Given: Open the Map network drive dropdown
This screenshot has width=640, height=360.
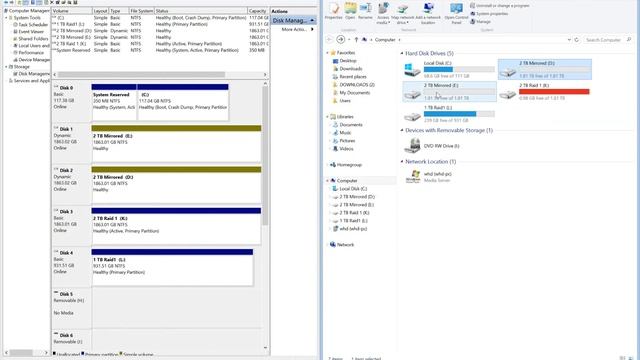Looking at the screenshot, I should (402, 13).
